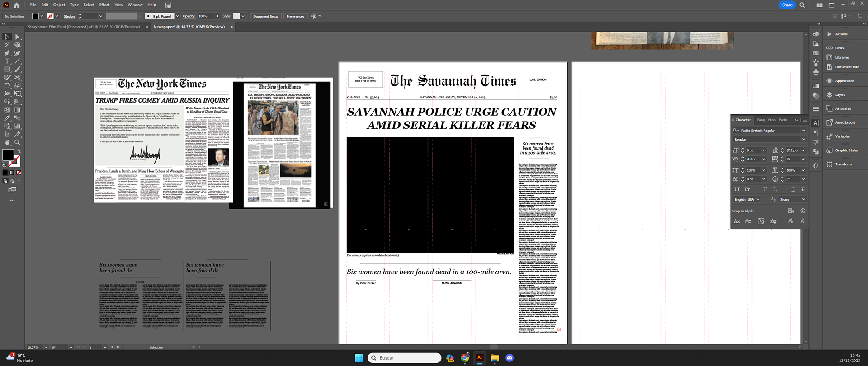The height and width of the screenshot is (366, 868).
Task: Click the Document Setup button
Action: coord(266,16)
